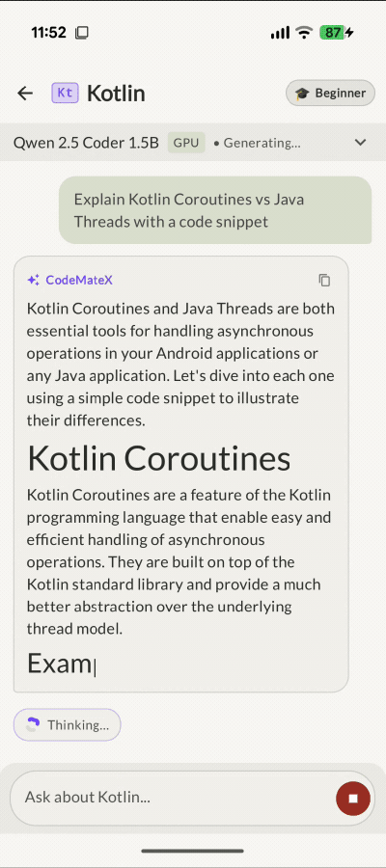Open the Beginner difficulty level picker
This screenshot has height=868, width=386.
330,93
